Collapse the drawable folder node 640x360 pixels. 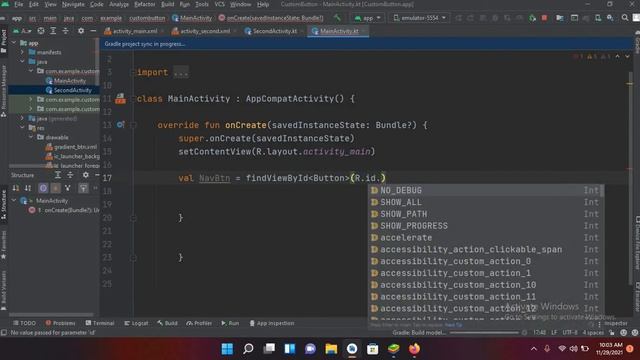coord(31,137)
